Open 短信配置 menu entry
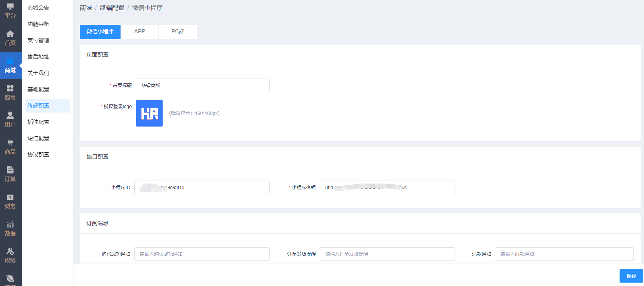644x286 pixels. click(38, 138)
